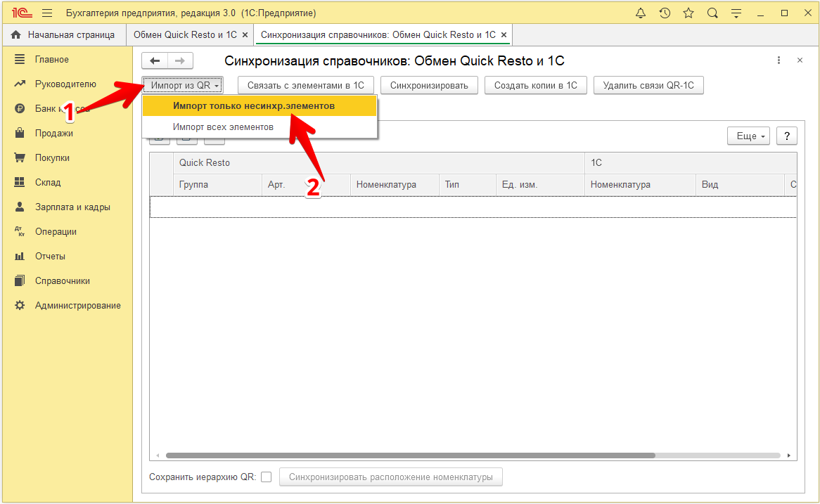Viewport: 820px width, 504px height.
Task: Click the Администрирование gear icon
Action: point(20,305)
